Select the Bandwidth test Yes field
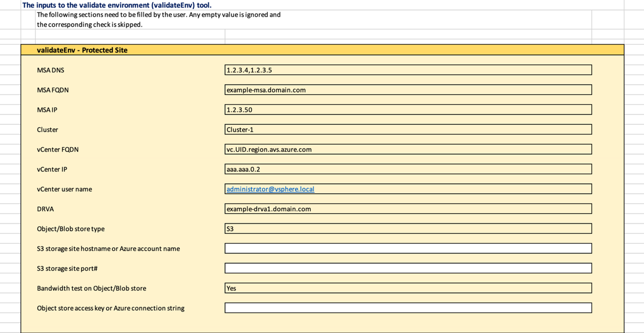 click(408, 288)
